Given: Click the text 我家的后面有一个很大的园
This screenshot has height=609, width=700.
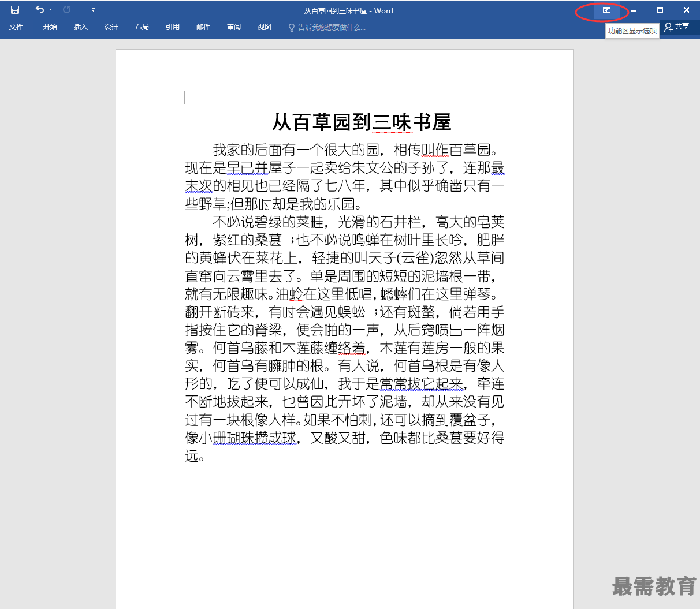Looking at the screenshot, I should click(x=296, y=150).
